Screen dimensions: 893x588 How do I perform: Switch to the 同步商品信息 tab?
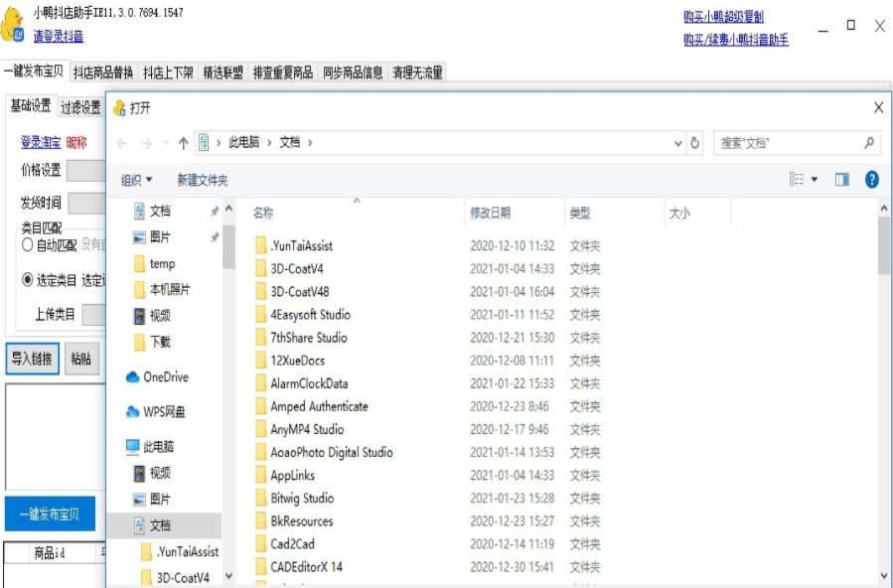[353, 73]
